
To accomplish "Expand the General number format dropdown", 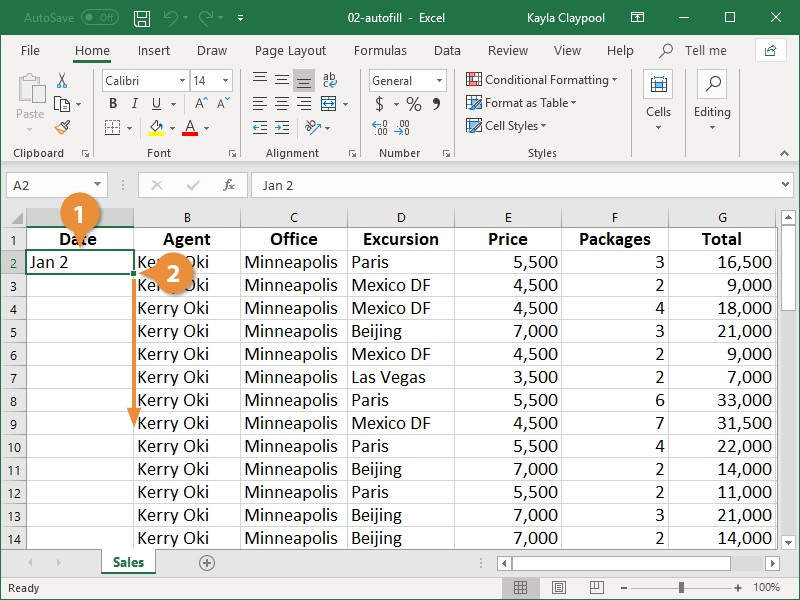I will click(x=439, y=81).
